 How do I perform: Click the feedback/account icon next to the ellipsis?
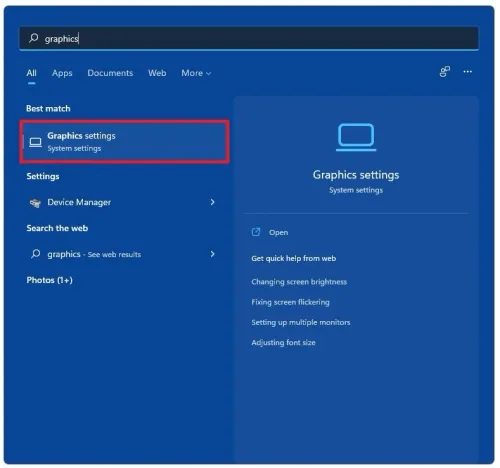click(445, 72)
